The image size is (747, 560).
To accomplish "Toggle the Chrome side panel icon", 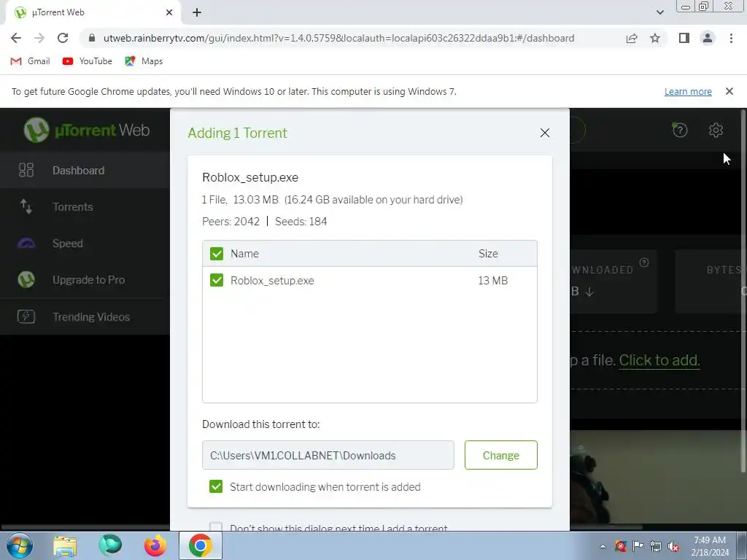I will 684,38.
